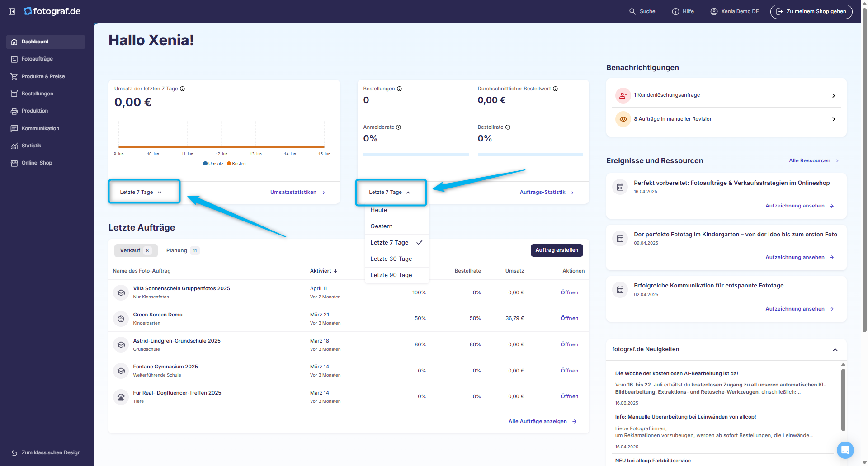Aufzeichnung ansehen for Fototag im Kindergarten
868x466 pixels.
click(x=799, y=257)
